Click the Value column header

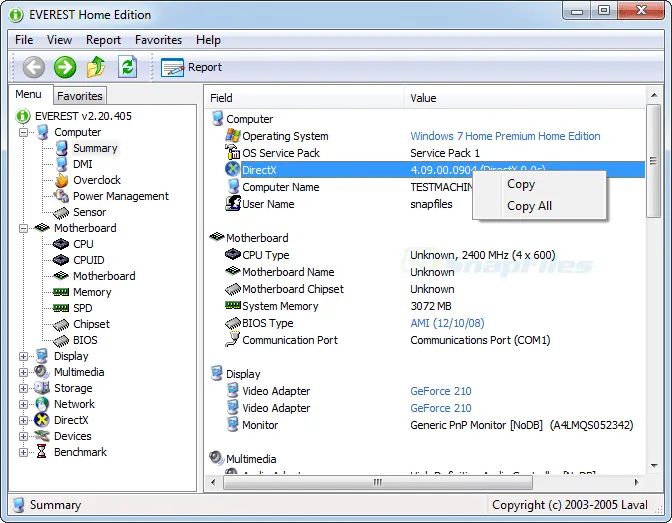click(x=525, y=98)
